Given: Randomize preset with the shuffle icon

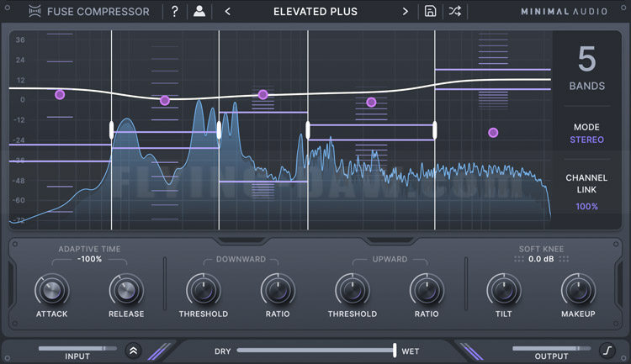Looking at the screenshot, I should [x=455, y=11].
